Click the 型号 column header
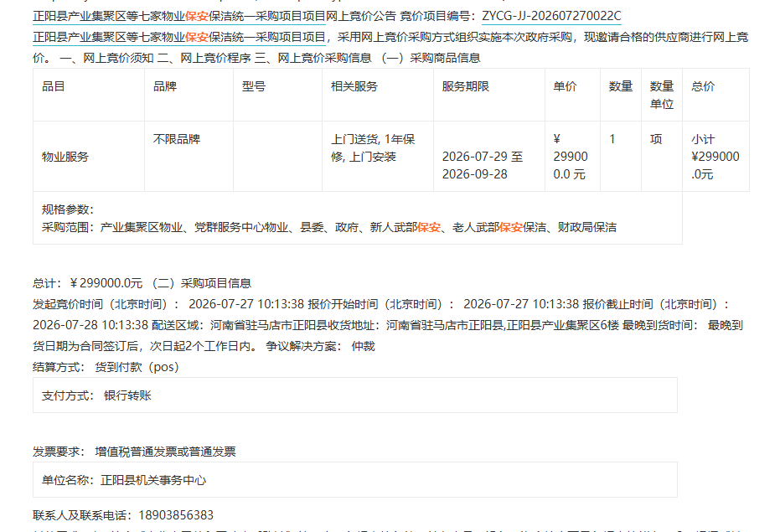The height and width of the screenshot is (532, 780). 277,95
